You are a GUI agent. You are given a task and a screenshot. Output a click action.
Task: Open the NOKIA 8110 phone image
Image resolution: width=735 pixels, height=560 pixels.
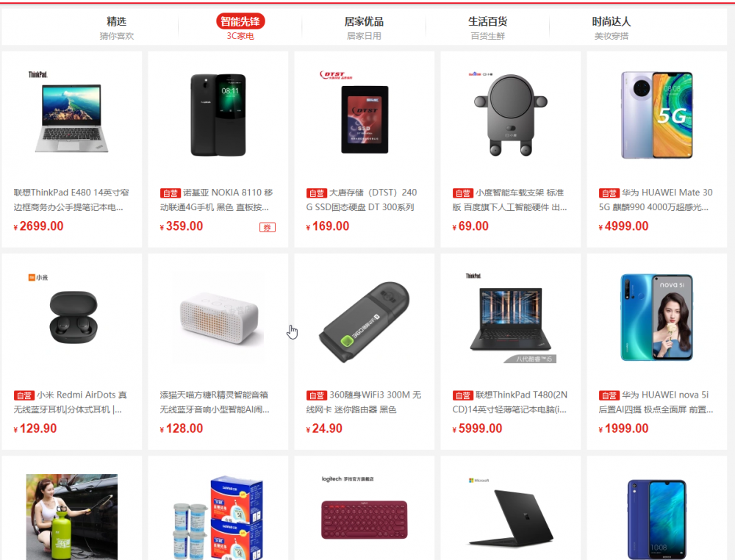[218, 115]
